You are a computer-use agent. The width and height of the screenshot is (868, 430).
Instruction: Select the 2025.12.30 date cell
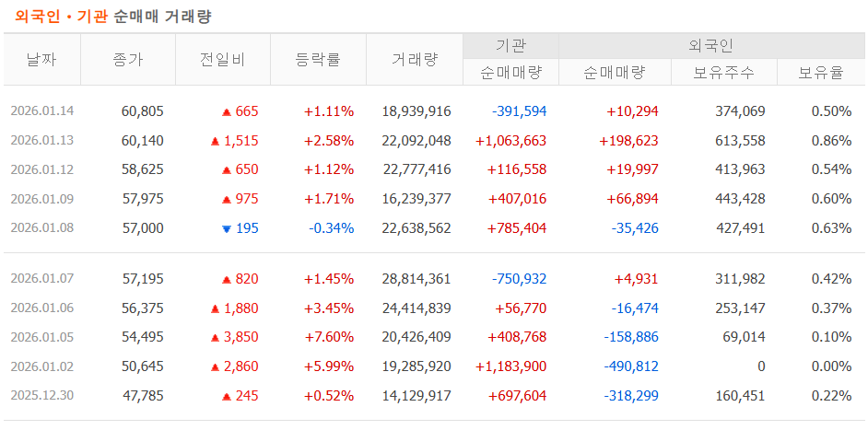coord(41,396)
